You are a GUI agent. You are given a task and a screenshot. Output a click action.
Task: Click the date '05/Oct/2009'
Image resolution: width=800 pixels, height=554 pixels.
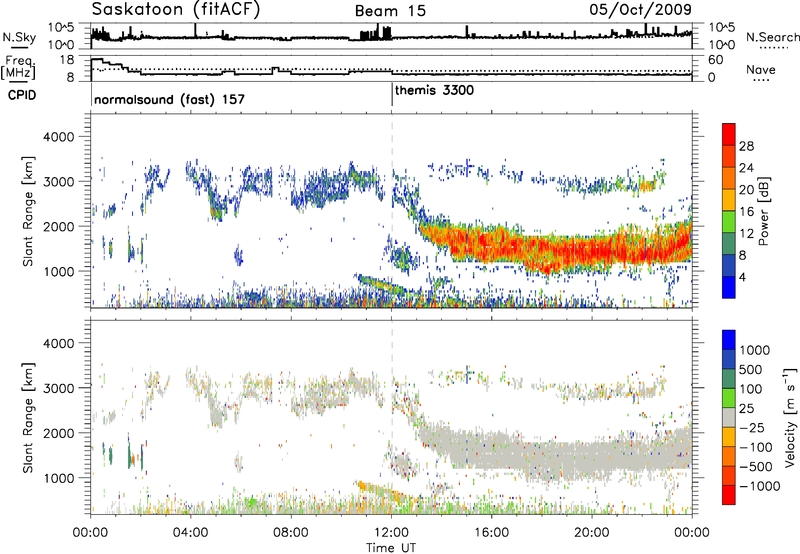click(640, 10)
